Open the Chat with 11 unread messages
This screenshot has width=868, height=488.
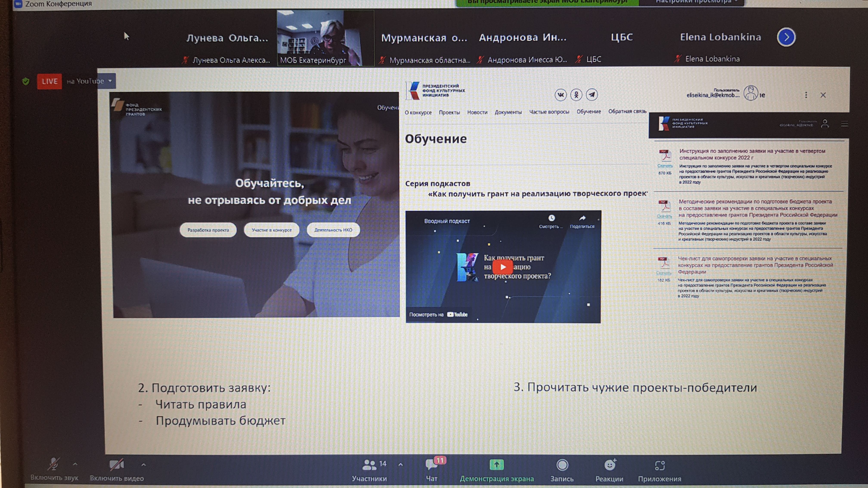coord(432,465)
